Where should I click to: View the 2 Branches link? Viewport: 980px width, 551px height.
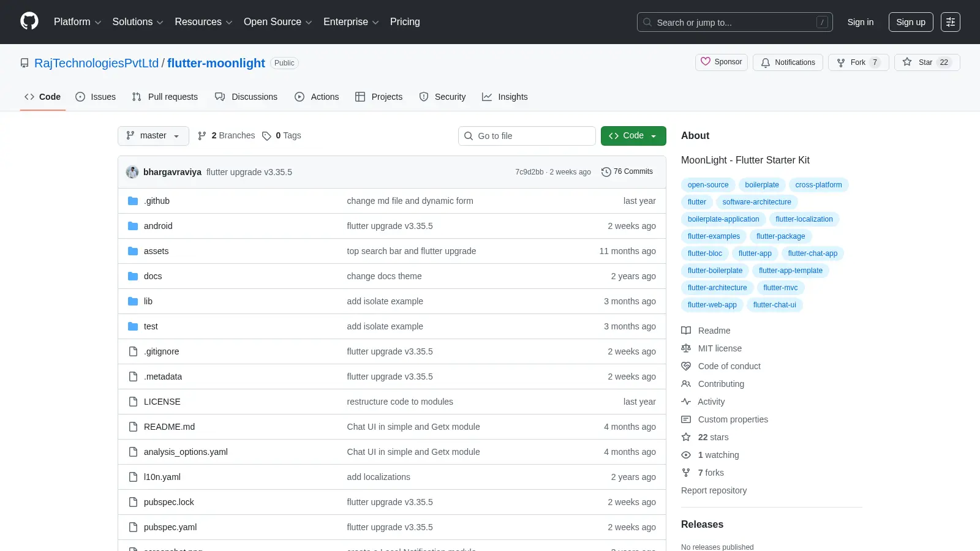coord(226,136)
